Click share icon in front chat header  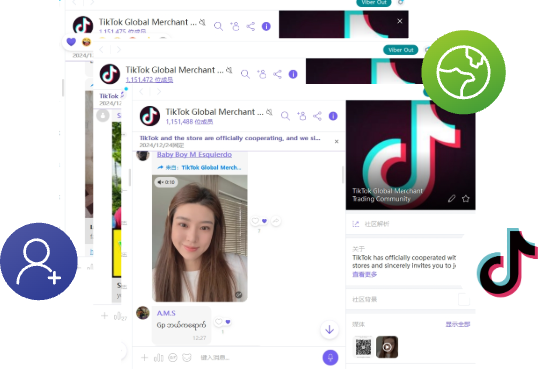pyautogui.click(x=317, y=116)
